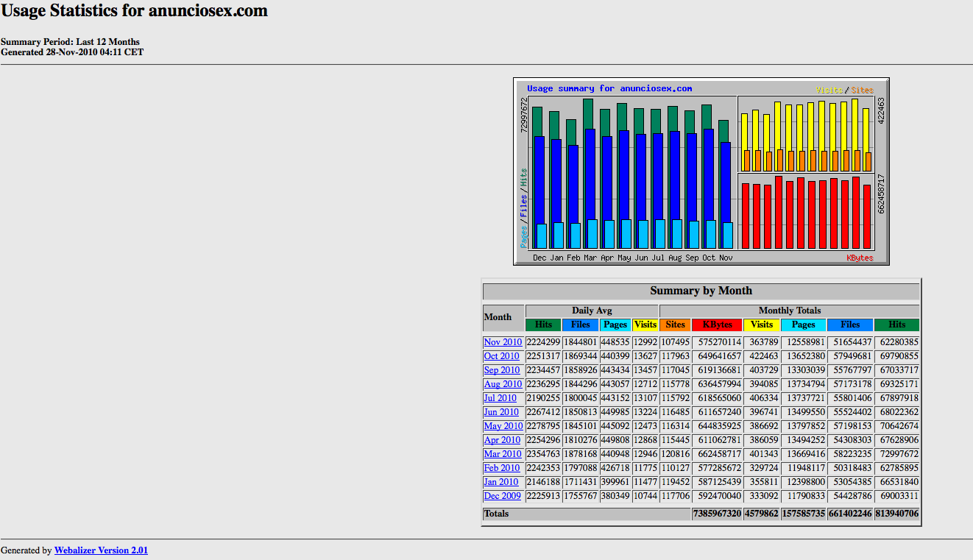This screenshot has width=973, height=560.
Task: View the Jul 2010 statistics link
Action: point(500,398)
